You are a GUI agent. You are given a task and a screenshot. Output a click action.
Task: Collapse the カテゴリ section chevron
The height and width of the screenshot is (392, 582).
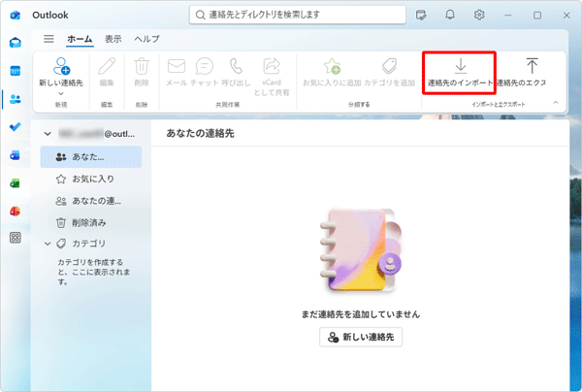(x=48, y=244)
